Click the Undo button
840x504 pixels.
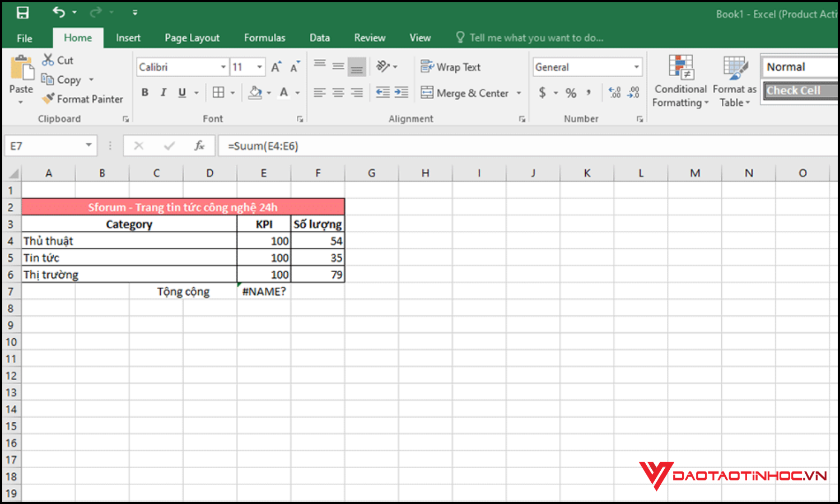58,12
